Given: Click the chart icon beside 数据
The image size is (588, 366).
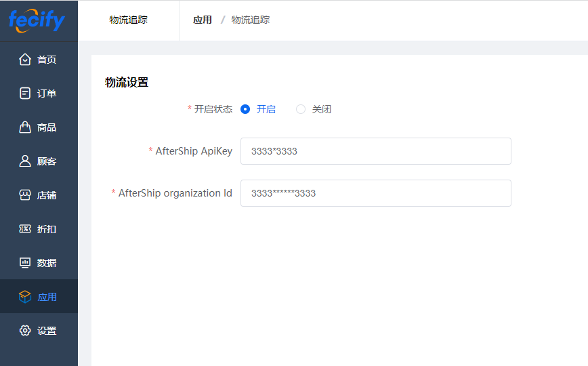Looking at the screenshot, I should coord(25,263).
